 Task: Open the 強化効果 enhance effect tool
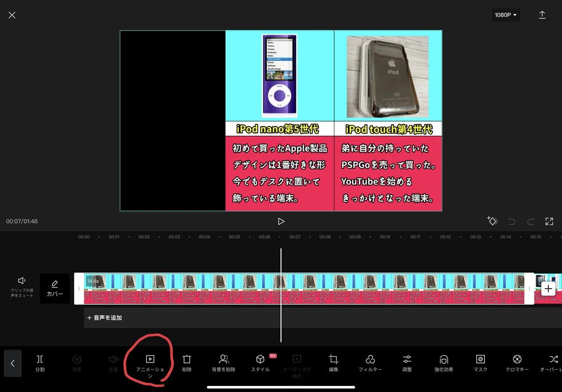pos(444,363)
